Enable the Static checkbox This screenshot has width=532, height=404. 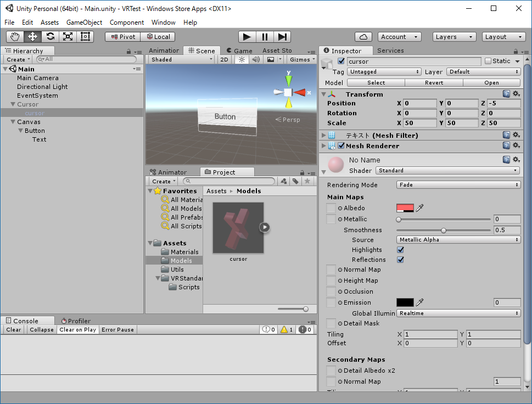(488, 61)
